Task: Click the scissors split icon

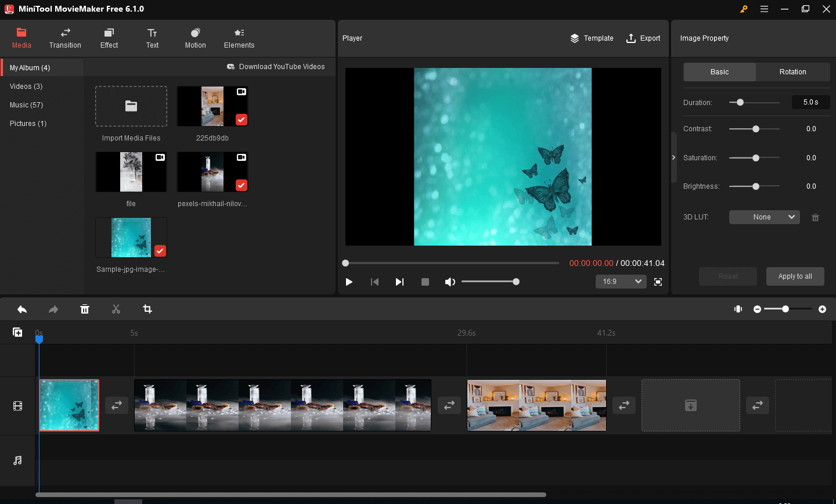Action: [116, 309]
